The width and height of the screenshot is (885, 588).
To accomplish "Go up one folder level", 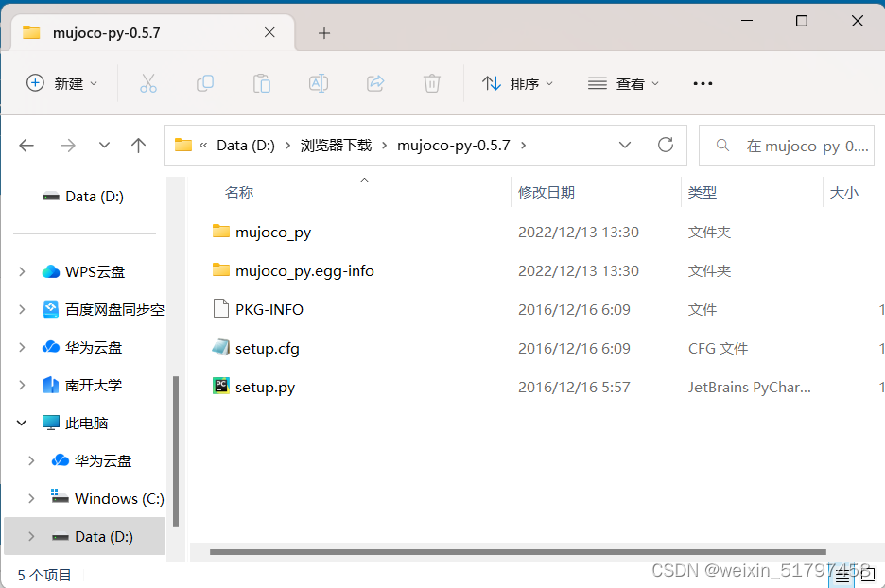I will pyautogui.click(x=138, y=146).
